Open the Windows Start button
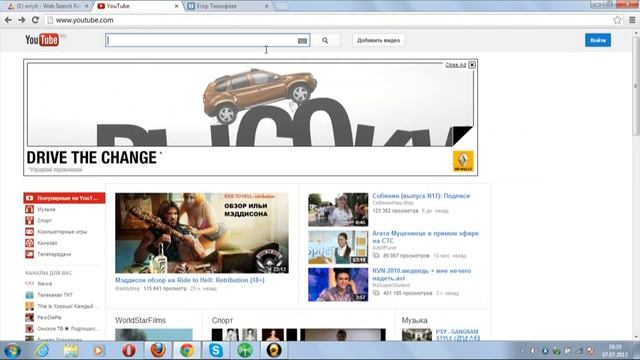Screen dimensions: 640x360 tap(12, 351)
